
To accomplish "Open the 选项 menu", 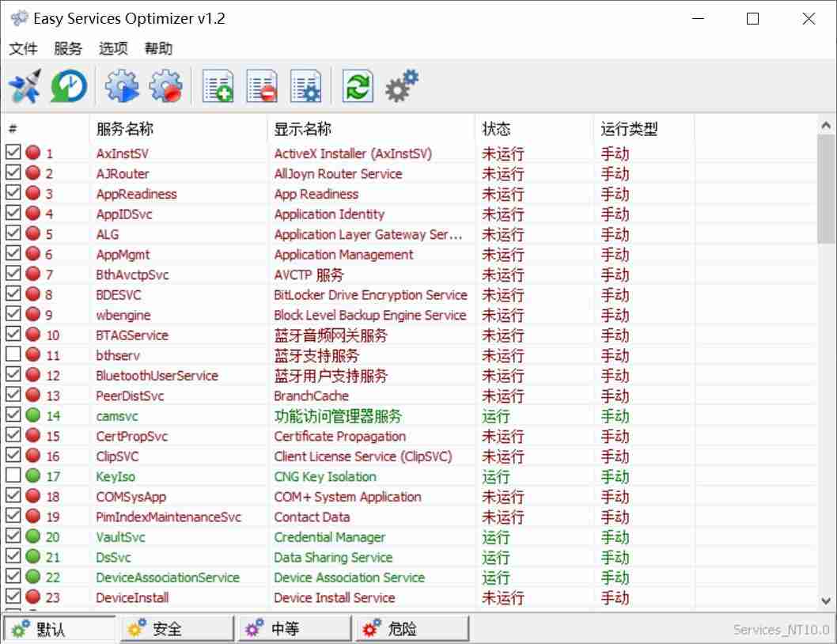I will (x=113, y=48).
